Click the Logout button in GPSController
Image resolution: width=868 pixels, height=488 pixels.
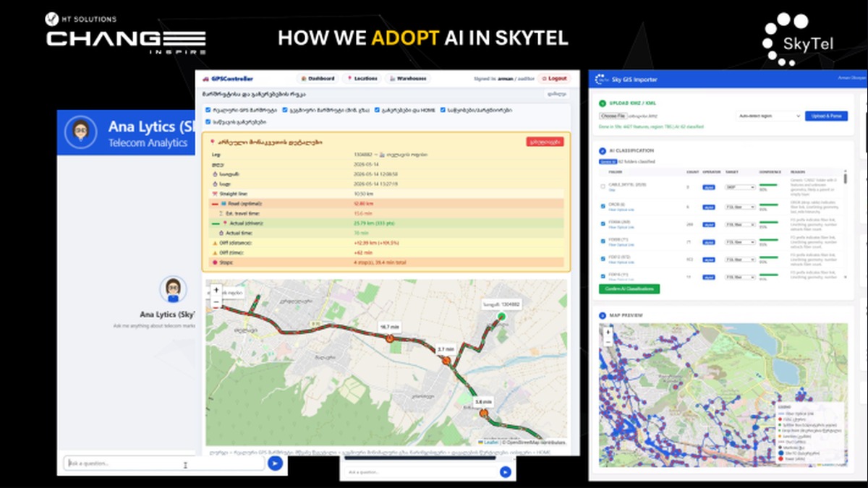(x=554, y=78)
